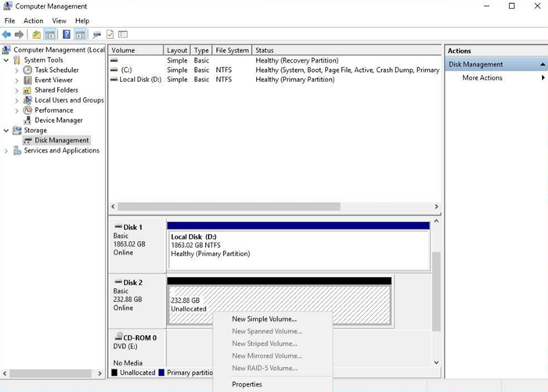548x392 pixels.
Task: Select the Event Viewer icon in tree
Action: tap(28, 80)
